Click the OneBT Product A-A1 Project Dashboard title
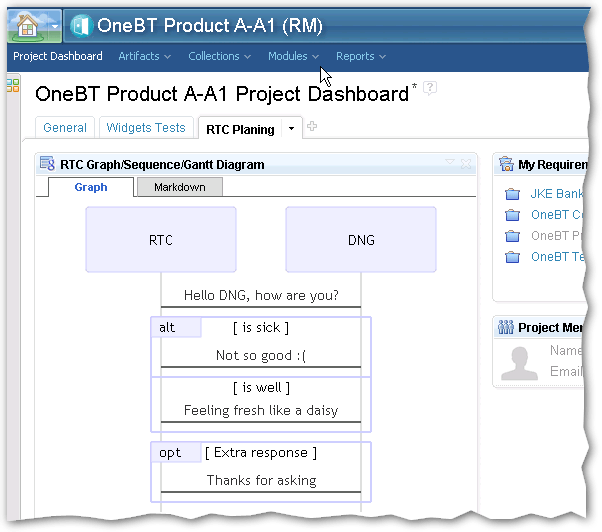This screenshot has height=532, width=602. [x=222, y=94]
